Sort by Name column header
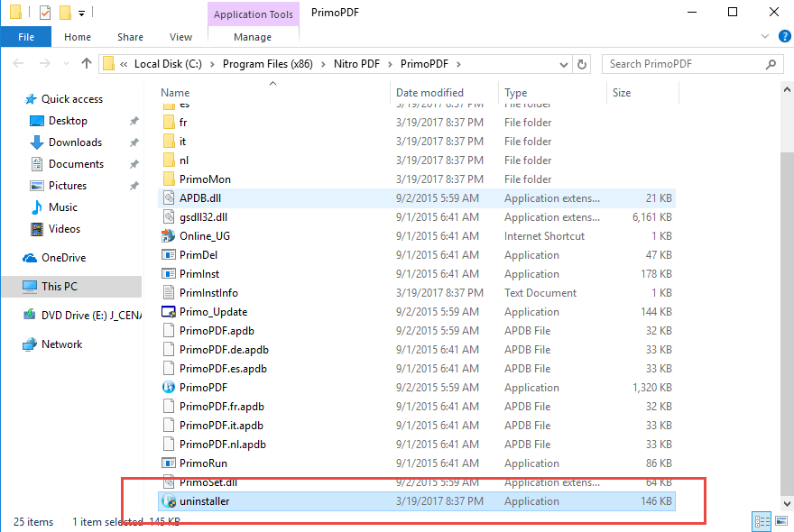The image size is (794, 532). tap(175, 93)
